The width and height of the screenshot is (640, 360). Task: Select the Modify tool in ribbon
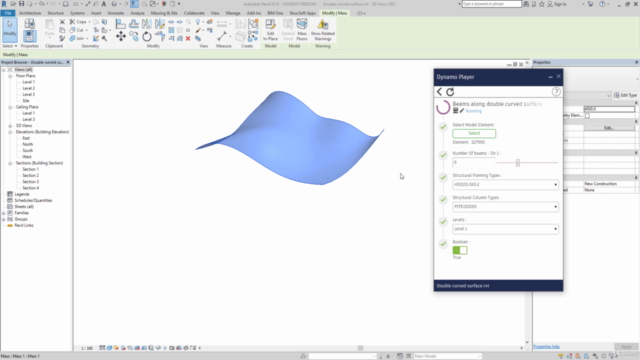tap(10, 30)
